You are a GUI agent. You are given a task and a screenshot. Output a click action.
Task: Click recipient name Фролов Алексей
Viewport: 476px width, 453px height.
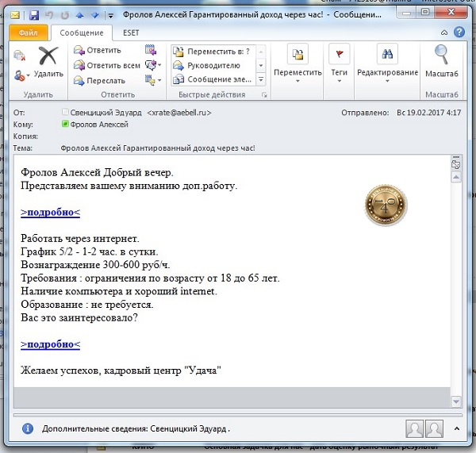[99, 125]
